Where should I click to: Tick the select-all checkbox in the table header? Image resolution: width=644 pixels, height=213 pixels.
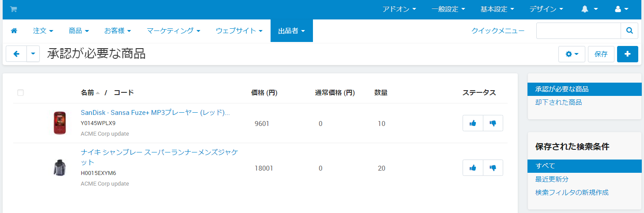click(20, 93)
